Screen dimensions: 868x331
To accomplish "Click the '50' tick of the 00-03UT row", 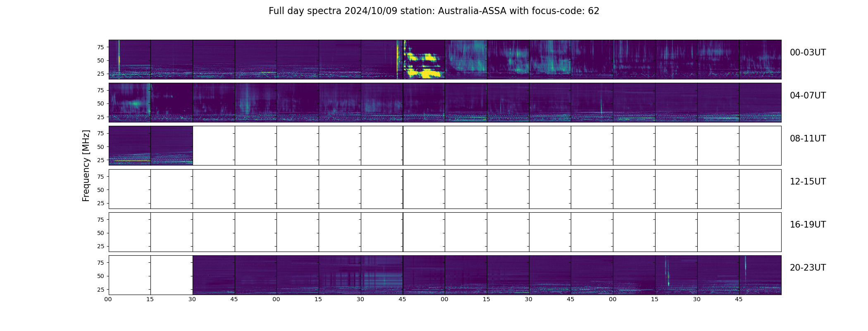I will [100, 60].
